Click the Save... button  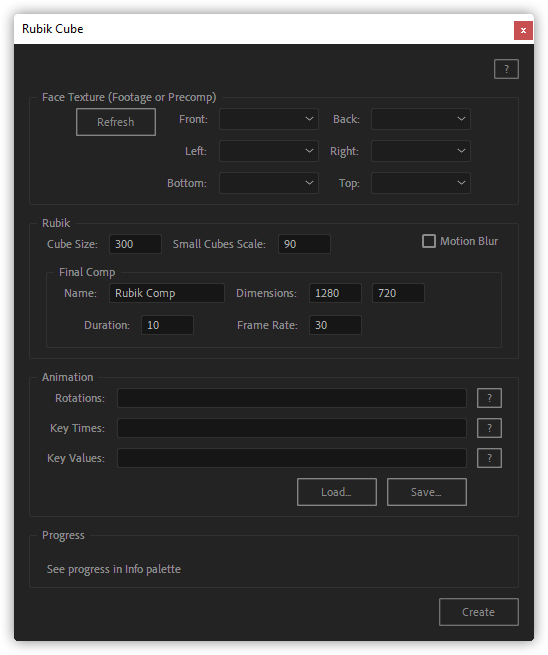[x=426, y=492]
